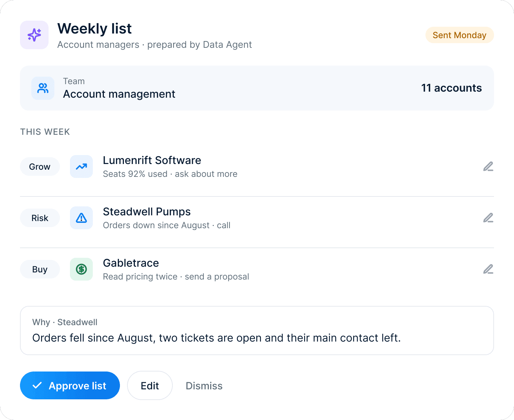
Task: Click the Why · Steadwell explanation heading
Action: pos(65,322)
